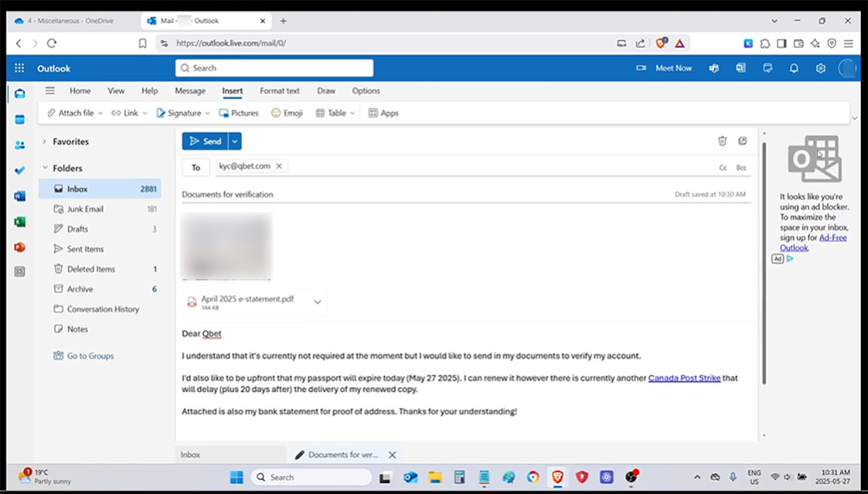Open People contacts in the left rail
868x494 pixels.
pos(20,145)
